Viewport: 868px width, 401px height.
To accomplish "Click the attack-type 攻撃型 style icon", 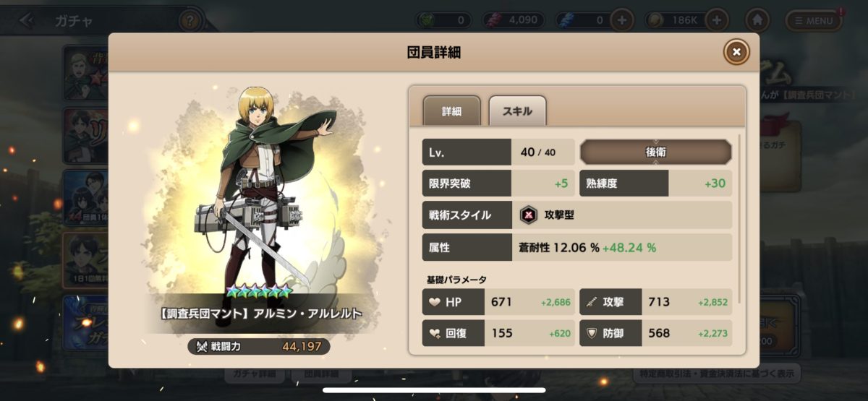I will 529,215.
